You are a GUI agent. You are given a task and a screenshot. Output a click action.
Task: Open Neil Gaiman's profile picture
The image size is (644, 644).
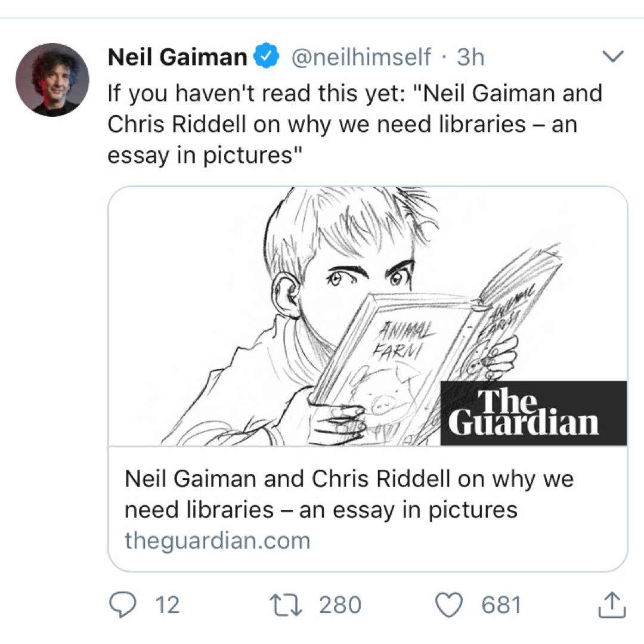click(52, 79)
